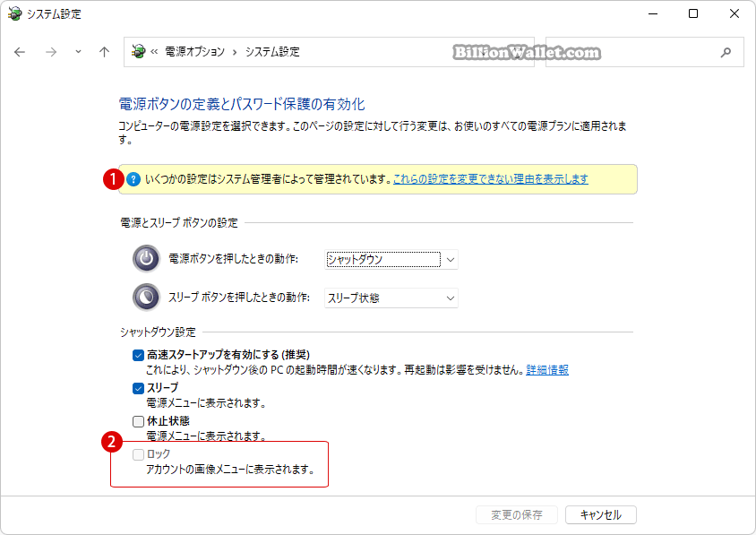Open これらの設定を変更できない理由を表示します link

coord(490,179)
